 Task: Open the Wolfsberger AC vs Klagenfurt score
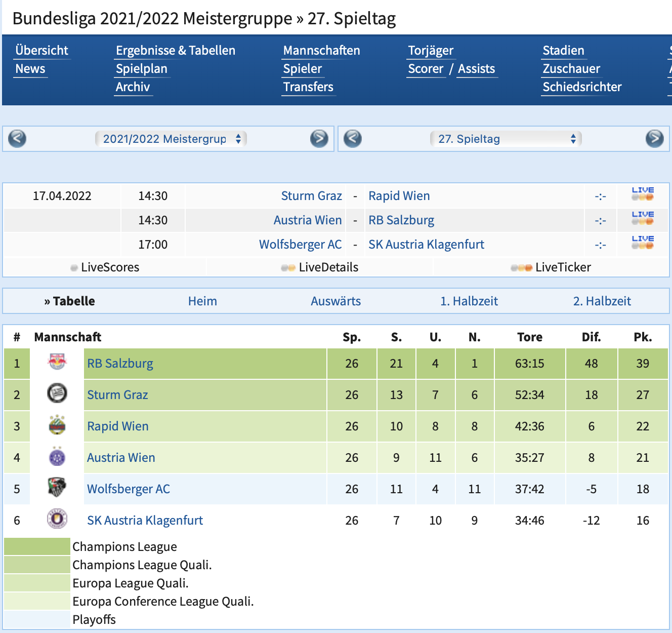click(600, 245)
